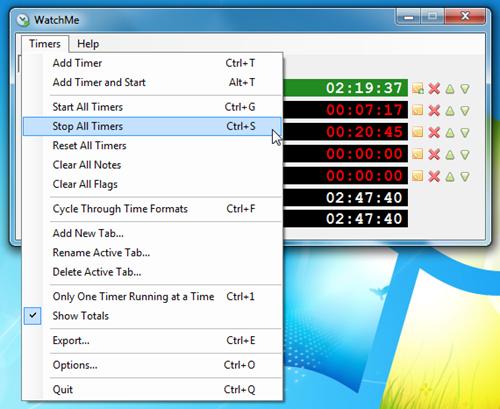Delete the timer showing 00:20:45
The image size is (500, 409).
(434, 132)
